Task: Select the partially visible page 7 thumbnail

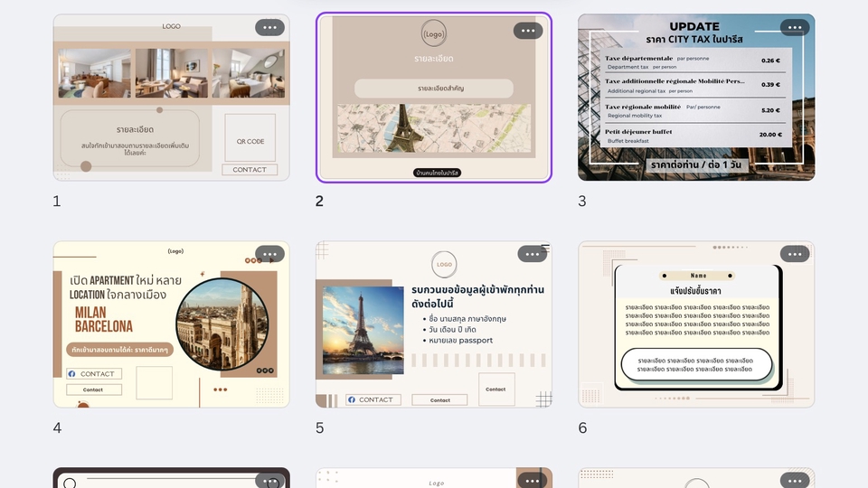Action: [x=171, y=478]
